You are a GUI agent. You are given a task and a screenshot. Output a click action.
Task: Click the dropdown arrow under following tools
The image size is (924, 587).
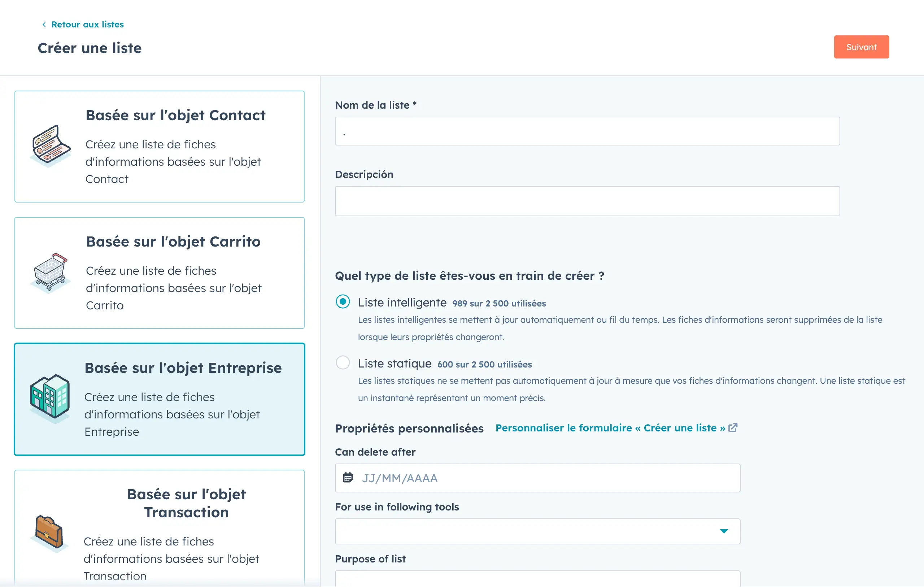pos(724,531)
